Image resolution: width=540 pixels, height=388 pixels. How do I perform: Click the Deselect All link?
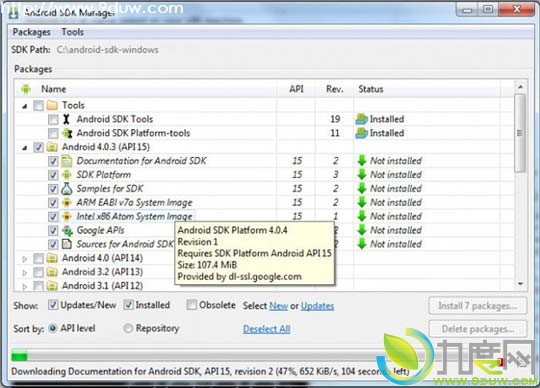pos(267,329)
